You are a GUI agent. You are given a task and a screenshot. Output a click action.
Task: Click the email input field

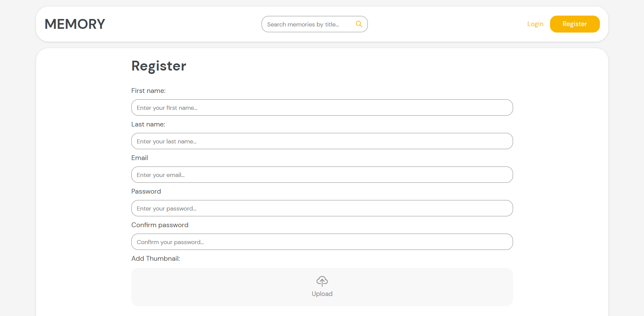coord(322,175)
